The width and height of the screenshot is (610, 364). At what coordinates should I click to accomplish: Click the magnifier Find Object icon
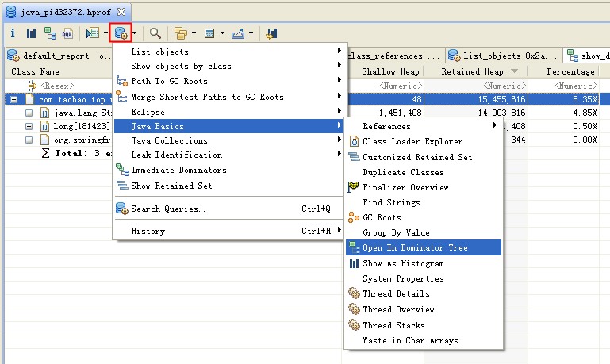tap(155, 33)
